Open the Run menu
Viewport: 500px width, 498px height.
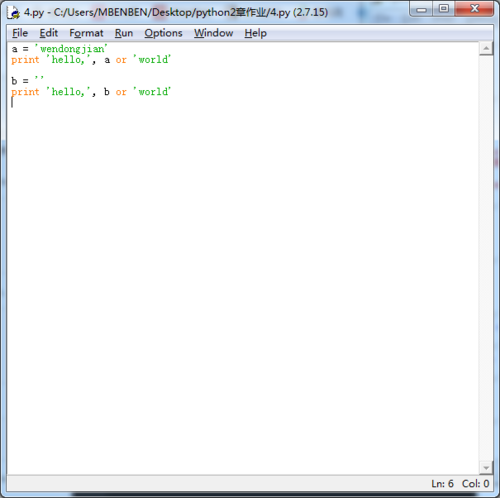[124, 33]
